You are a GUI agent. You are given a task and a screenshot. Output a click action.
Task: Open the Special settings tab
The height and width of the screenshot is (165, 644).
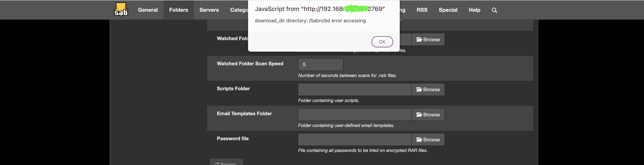pyautogui.click(x=448, y=10)
